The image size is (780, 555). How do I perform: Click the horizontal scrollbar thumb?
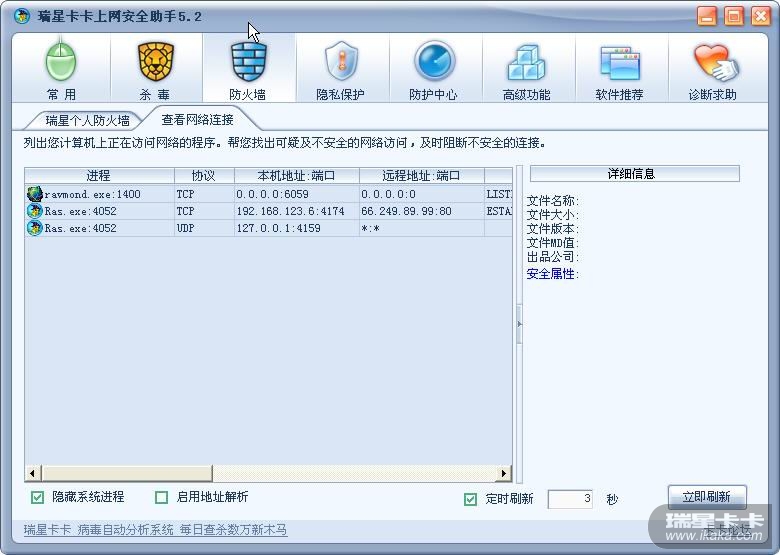click(127, 473)
